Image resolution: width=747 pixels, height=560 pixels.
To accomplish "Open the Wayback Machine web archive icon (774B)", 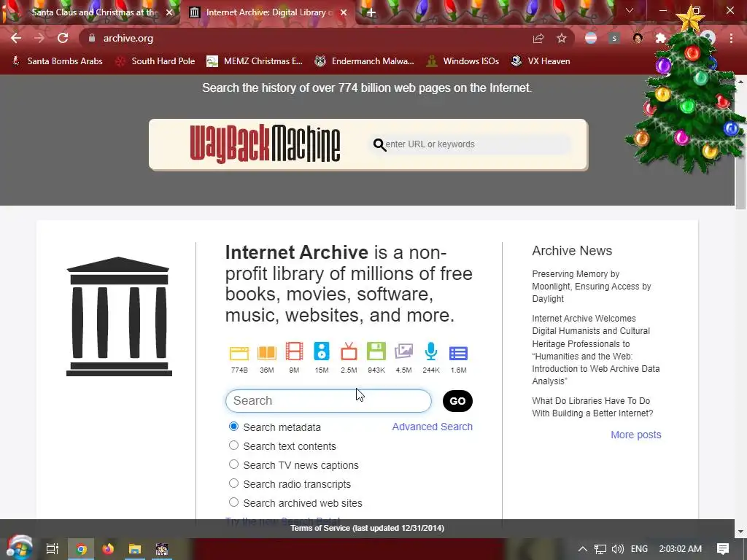I will pyautogui.click(x=239, y=353).
